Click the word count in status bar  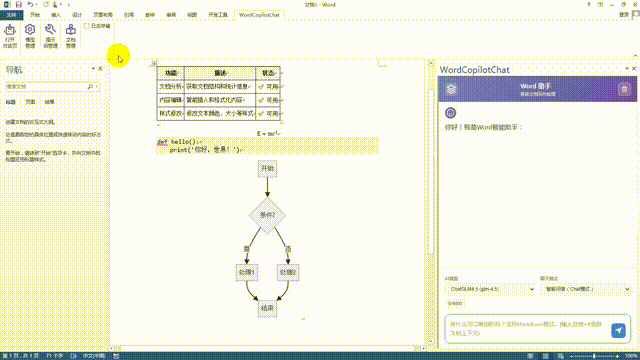(54, 356)
